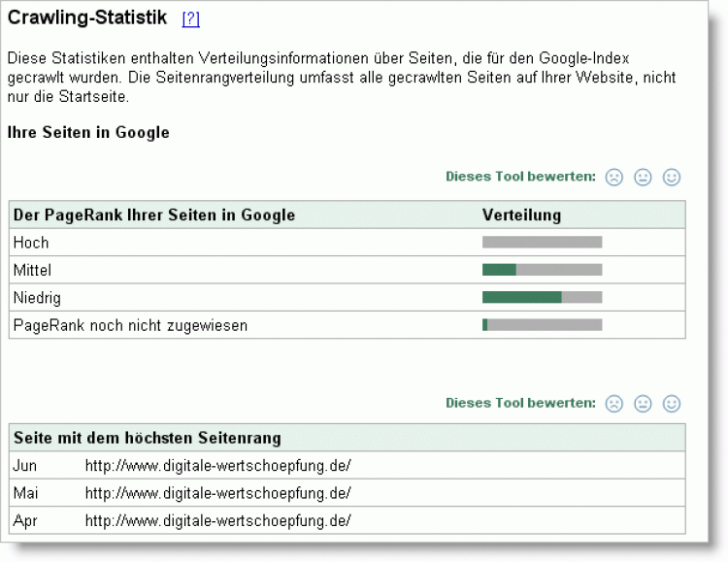Rate with sad face above the Seitenrang table
Image resolution: width=728 pixels, height=562 pixels.
click(614, 404)
